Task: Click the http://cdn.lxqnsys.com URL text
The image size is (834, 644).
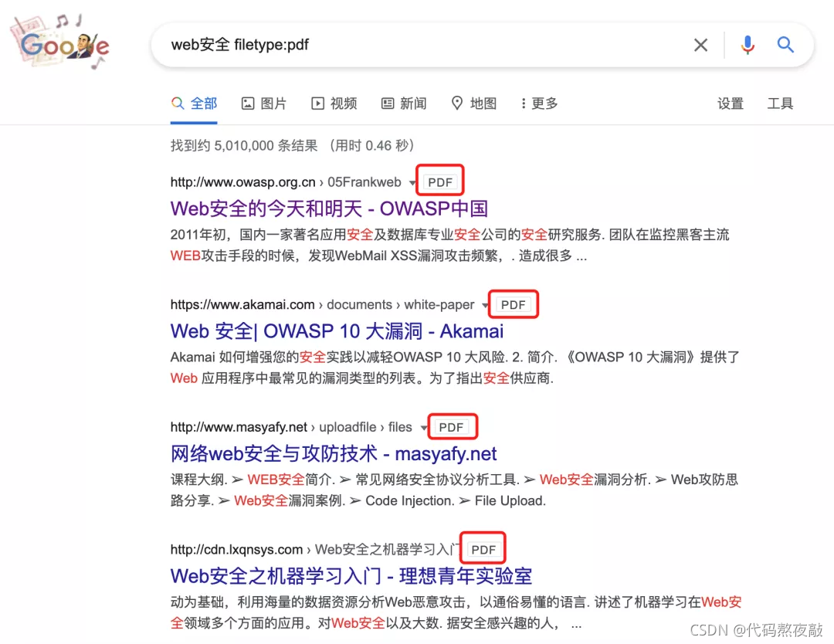Action: 236,549
